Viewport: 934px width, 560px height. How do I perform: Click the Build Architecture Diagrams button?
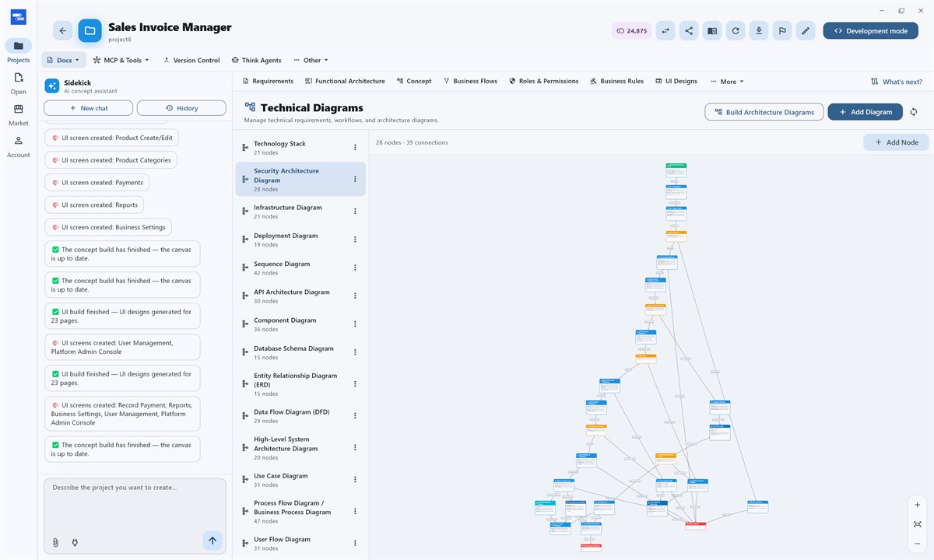(x=764, y=112)
